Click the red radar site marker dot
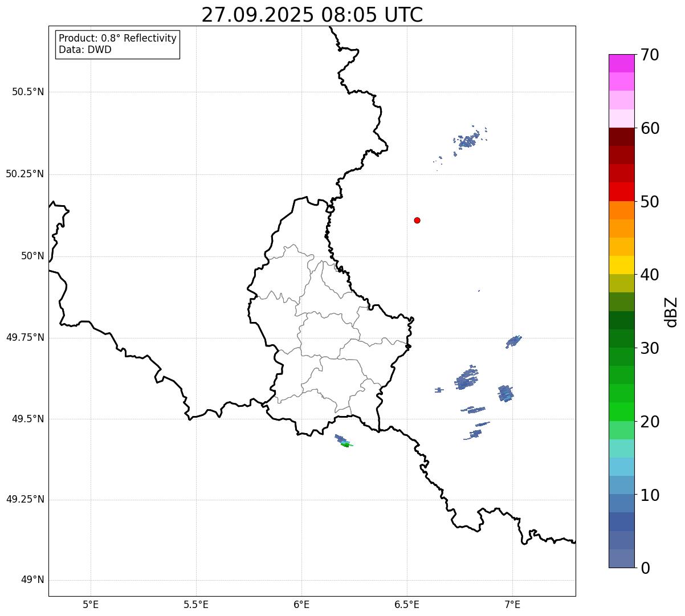The height and width of the screenshot is (616, 685). point(417,220)
